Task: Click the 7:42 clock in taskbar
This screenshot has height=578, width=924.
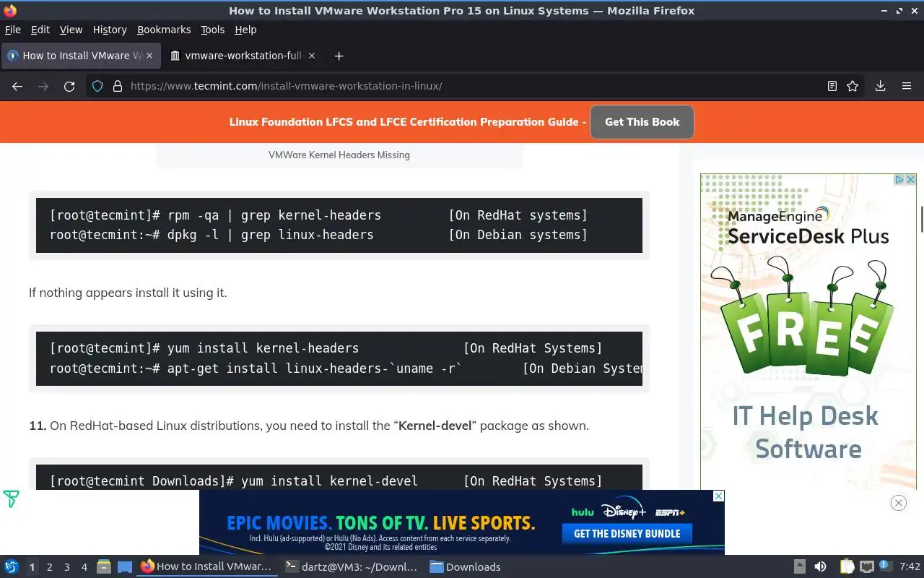Action: pos(910,567)
